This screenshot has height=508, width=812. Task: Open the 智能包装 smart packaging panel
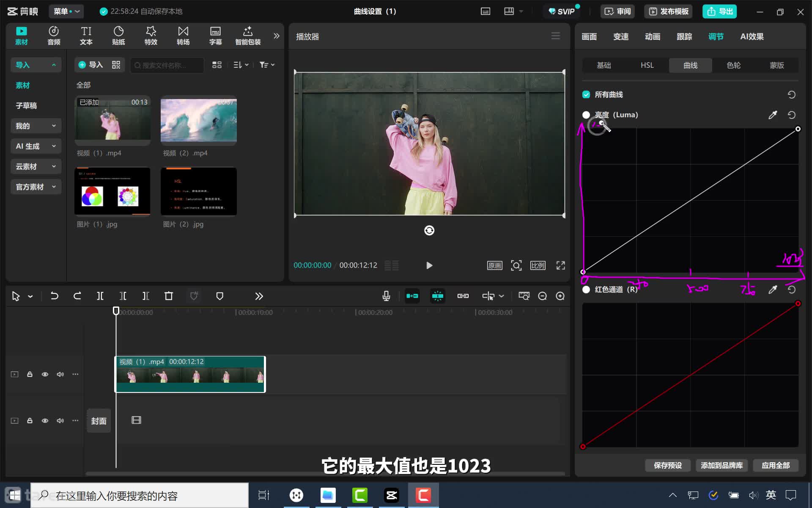pyautogui.click(x=248, y=36)
